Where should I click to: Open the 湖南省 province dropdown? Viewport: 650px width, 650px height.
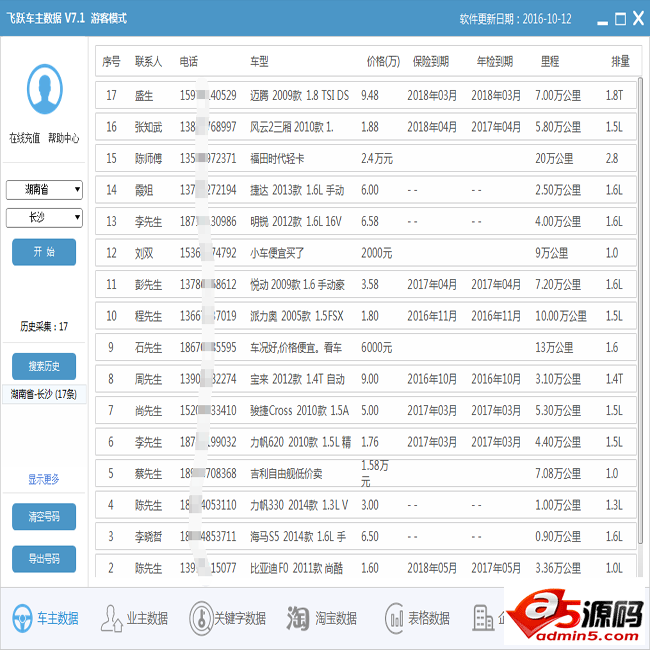[44, 190]
